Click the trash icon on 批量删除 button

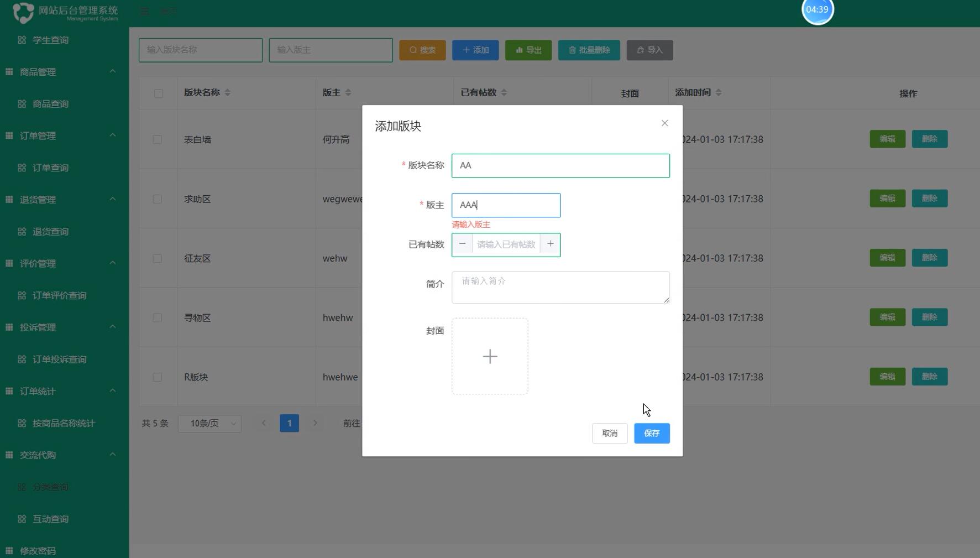[573, 50]
